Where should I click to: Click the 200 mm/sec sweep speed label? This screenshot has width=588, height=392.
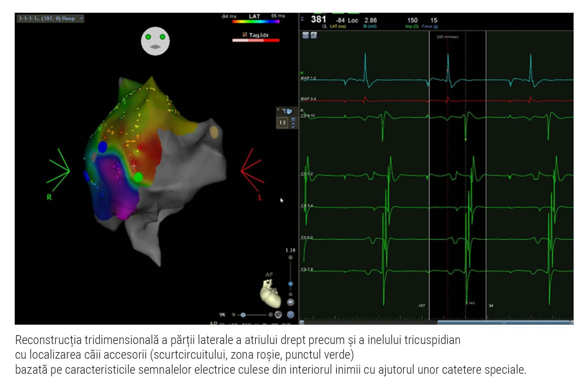[448, 37]
